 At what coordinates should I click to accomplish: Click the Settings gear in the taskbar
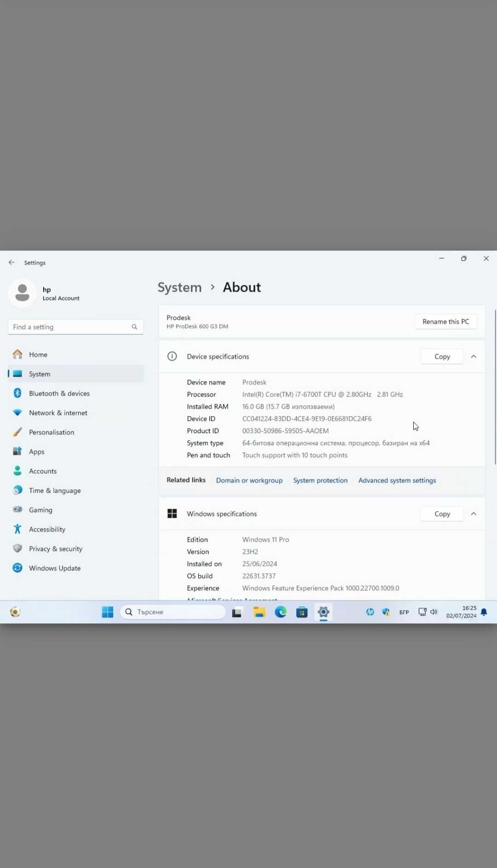click(324, 612)
